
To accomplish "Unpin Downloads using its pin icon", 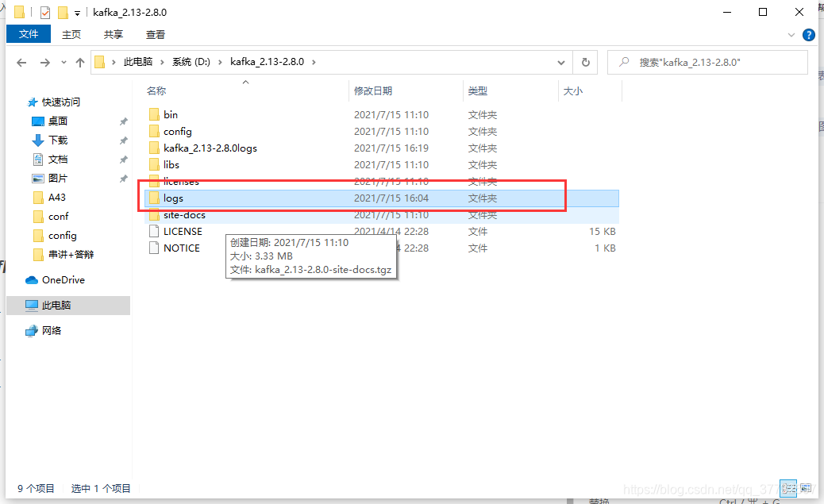I will (124, 140).
